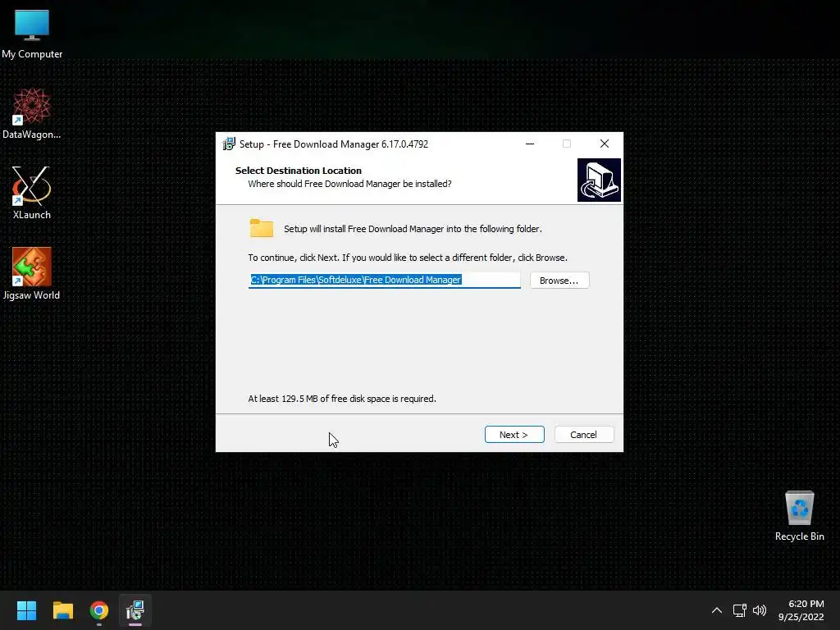
Task: Click 'Where should Free Download Manager be installed?' text
Action: tap(349, 184)
